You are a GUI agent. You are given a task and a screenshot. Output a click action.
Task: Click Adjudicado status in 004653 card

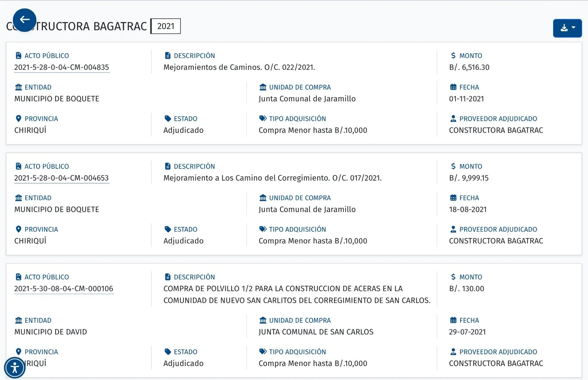click(183, 241)
